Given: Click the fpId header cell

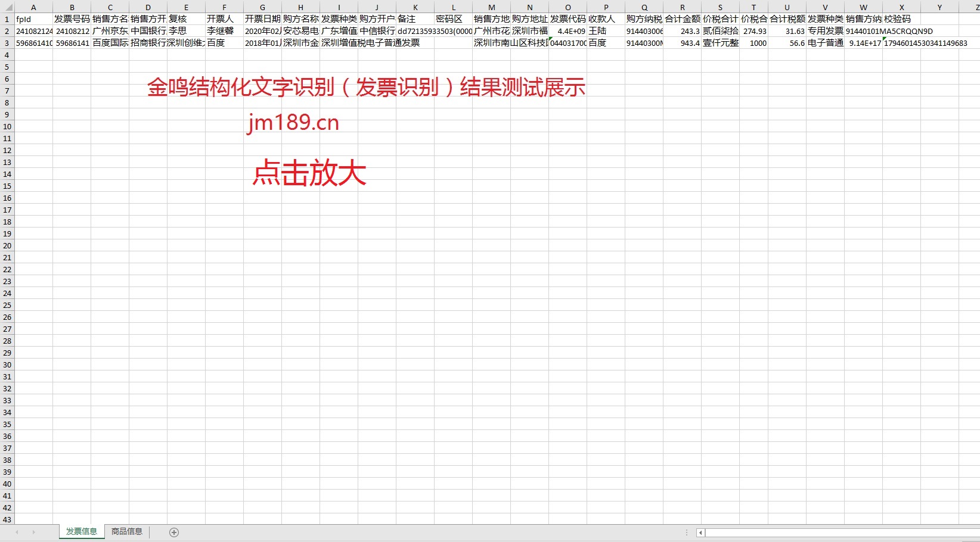Looking at the screenshot, I should (x=33, y=19).
